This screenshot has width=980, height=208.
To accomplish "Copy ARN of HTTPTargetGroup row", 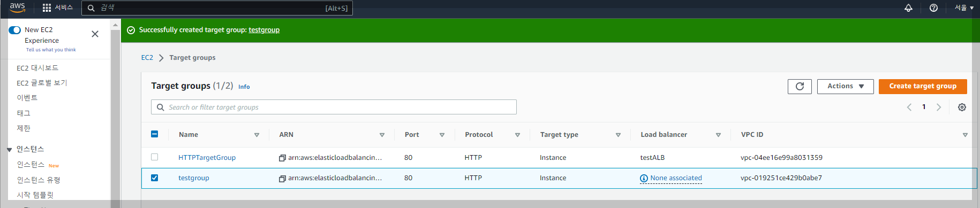I will (282, 158).
